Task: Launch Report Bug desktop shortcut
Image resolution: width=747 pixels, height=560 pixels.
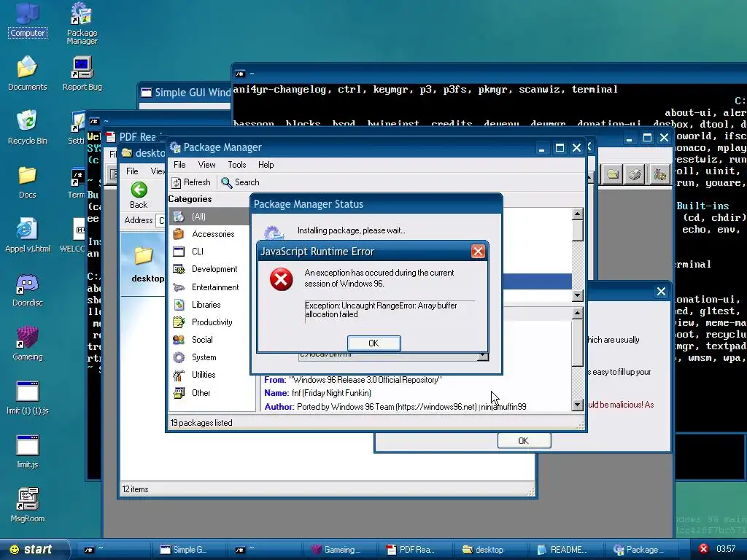Action: 82,73
